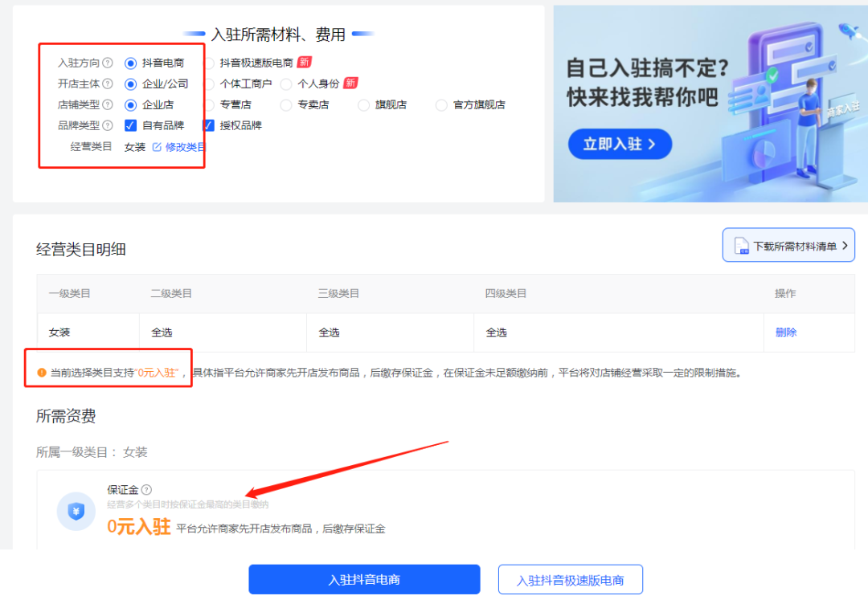Image resolution: width=868 pixels, height=604 pixels.
Task: Uncheck the 自有品牌 checkbox
Action: [129, 124]
